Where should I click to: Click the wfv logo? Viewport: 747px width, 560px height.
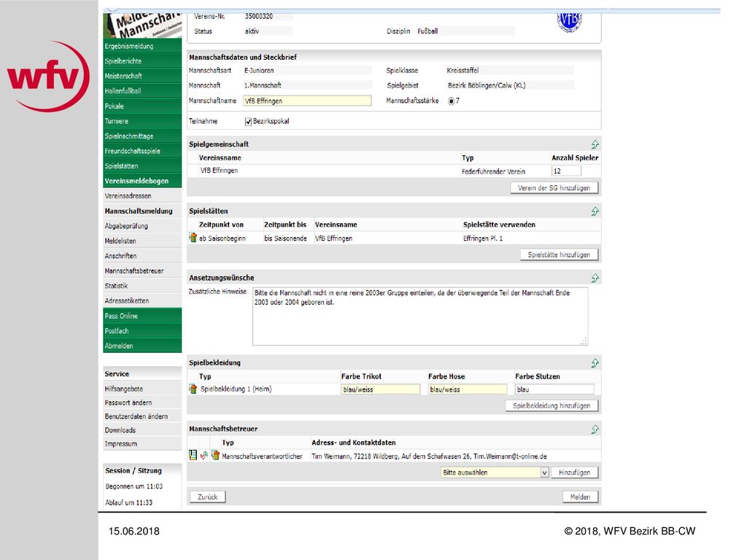pyautogui.click(x=47, y=76)
